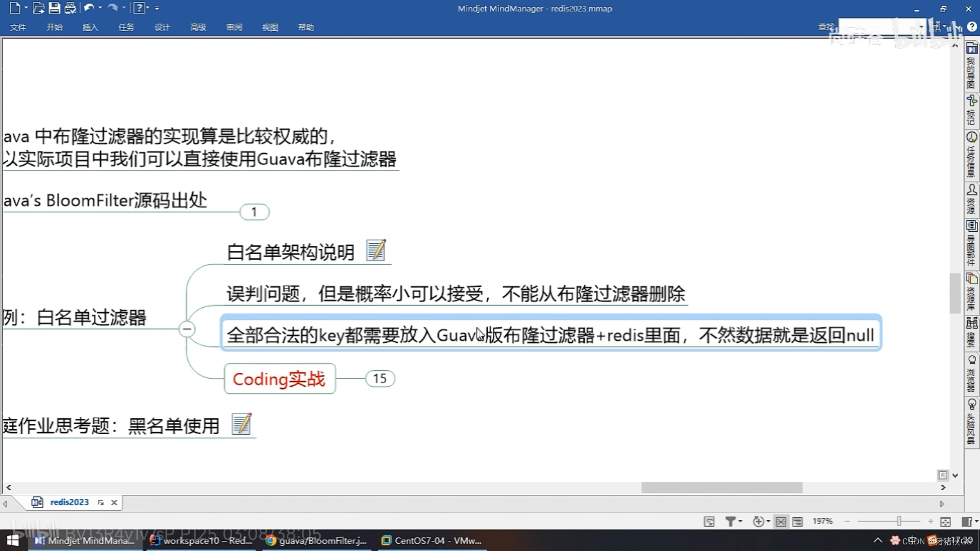The width and height of the screenshot is (980, 551).
Task: Click zoom in plus button
Action: [x=931, y=521]
